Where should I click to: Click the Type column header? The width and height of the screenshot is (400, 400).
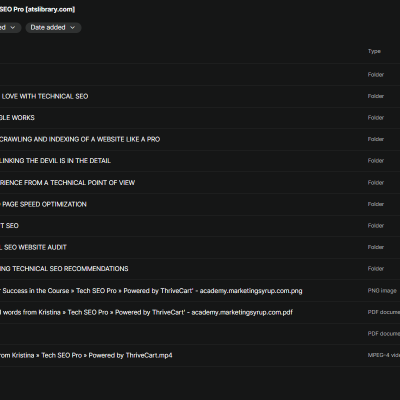click(x=374, y=51)
